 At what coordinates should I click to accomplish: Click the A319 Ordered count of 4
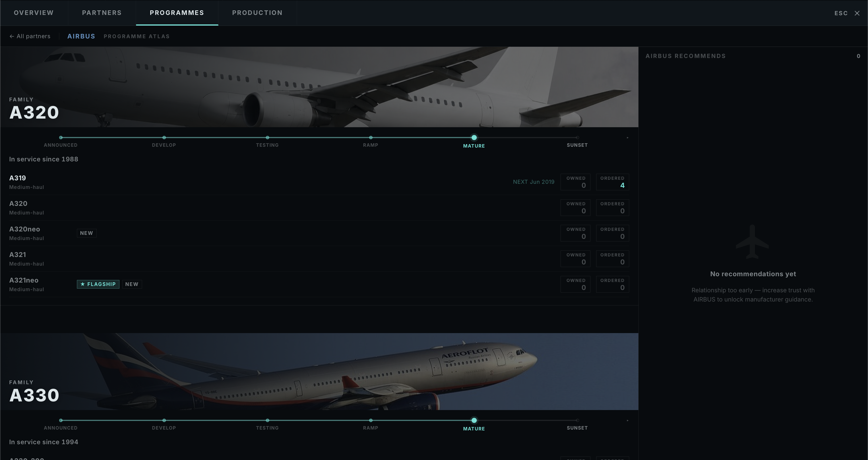tap(612, 182)
